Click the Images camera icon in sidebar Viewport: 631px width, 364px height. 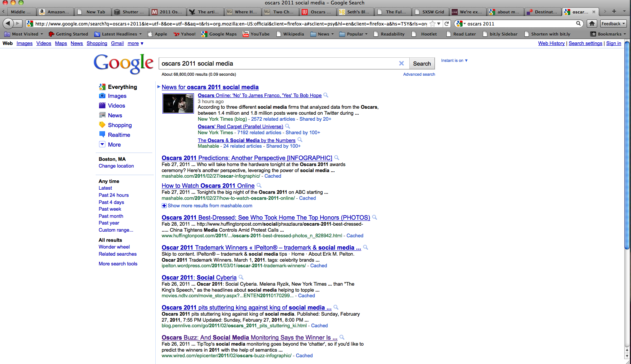click(x=102, y=96)
